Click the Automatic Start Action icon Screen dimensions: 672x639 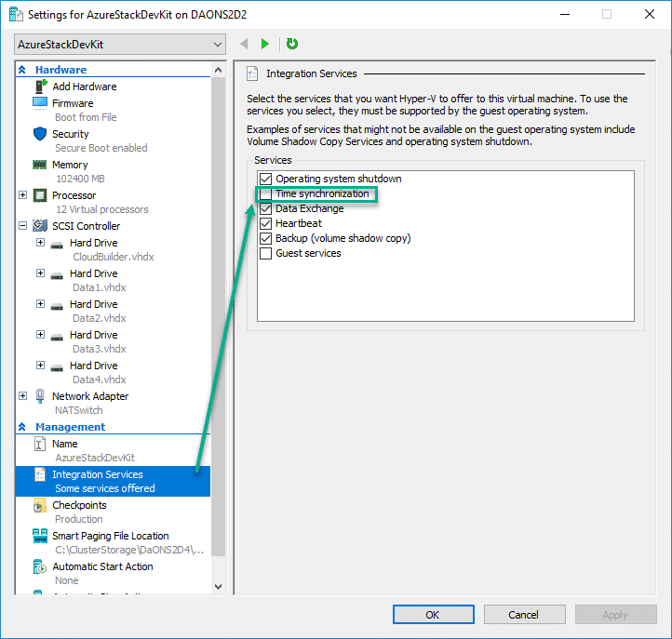[40, 566]
